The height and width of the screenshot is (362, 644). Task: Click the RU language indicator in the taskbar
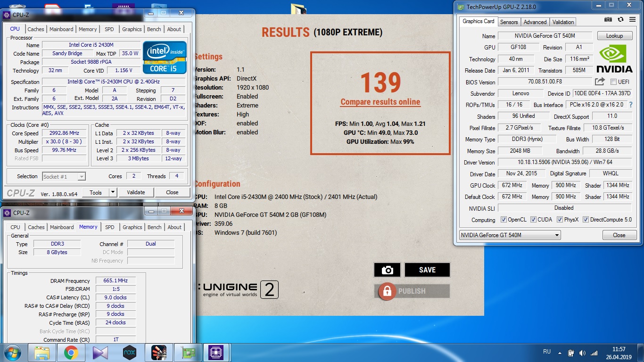[547, 352]
